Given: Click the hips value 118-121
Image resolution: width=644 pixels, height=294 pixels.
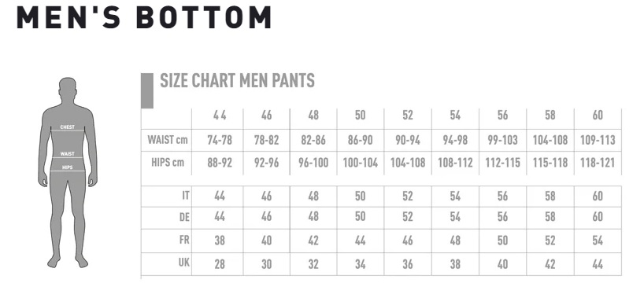Looking at the screenshot, I should click(x=598, y=163).
